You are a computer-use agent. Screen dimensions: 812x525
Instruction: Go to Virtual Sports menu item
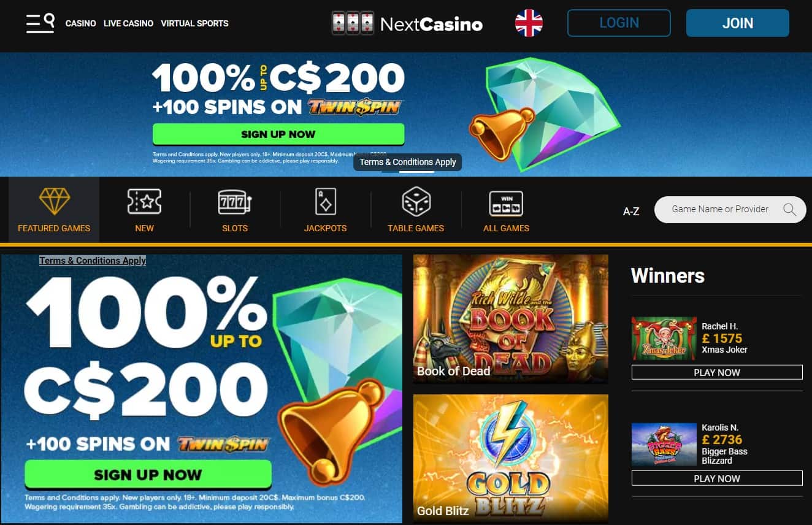pos(194,23)
